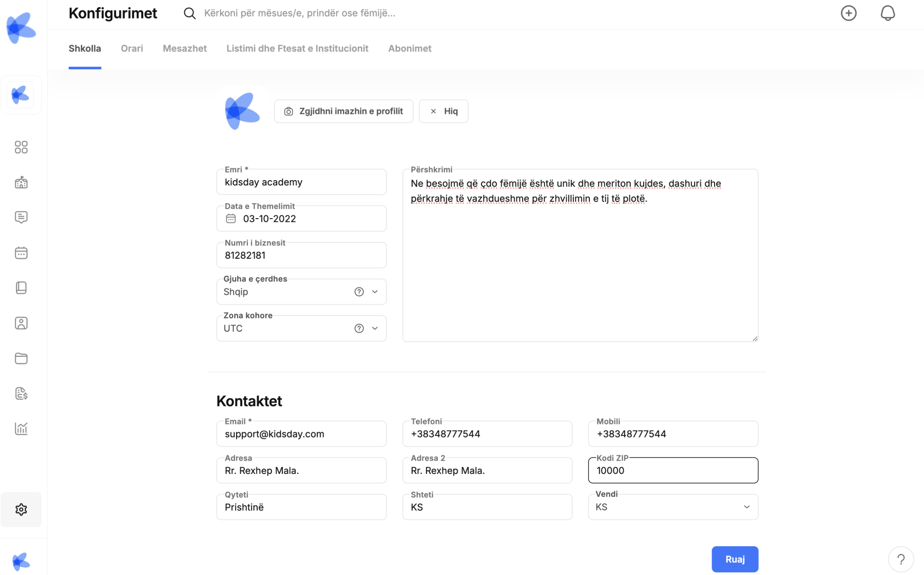Open the reports chart icon in sidebar

pos(21,428)
